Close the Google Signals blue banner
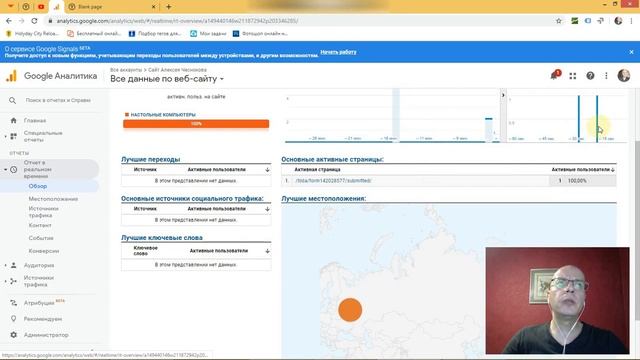 [631, 52]
